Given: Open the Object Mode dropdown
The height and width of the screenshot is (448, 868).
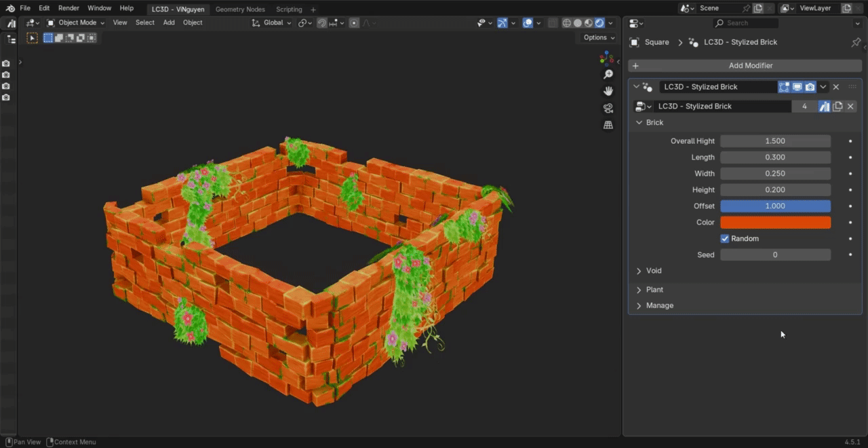Looking at the screenshot, I should tap(76, 23).
